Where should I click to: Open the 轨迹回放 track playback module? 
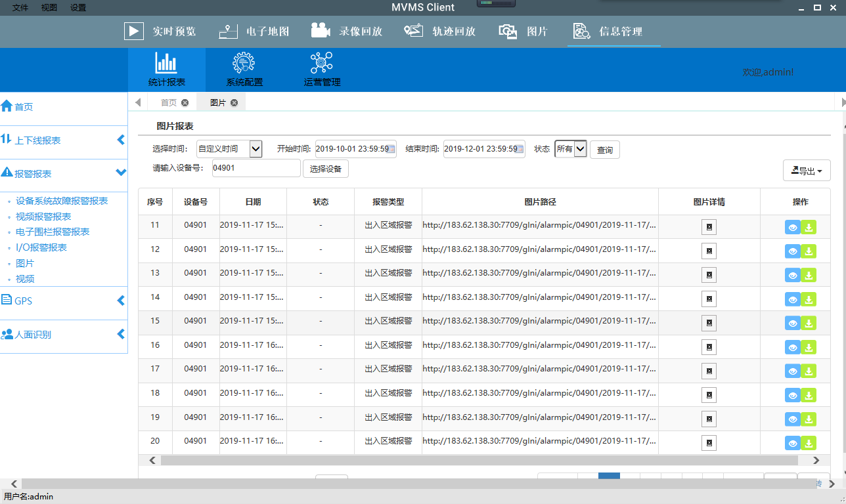[439, 31]
